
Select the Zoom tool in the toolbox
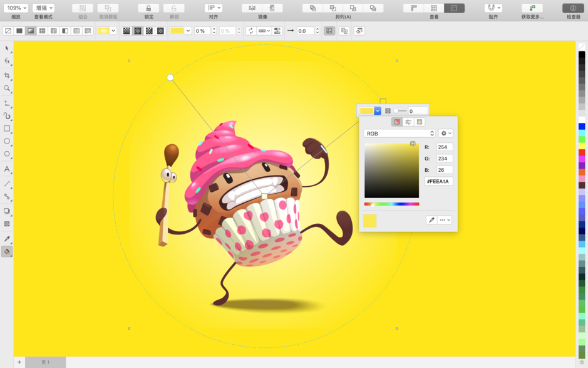8,88
